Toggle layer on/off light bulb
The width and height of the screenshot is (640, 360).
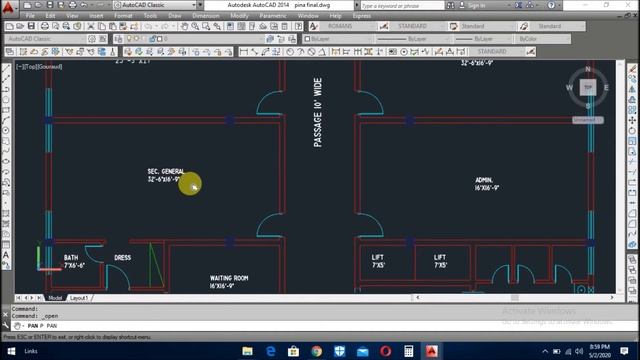pos(129,39)
